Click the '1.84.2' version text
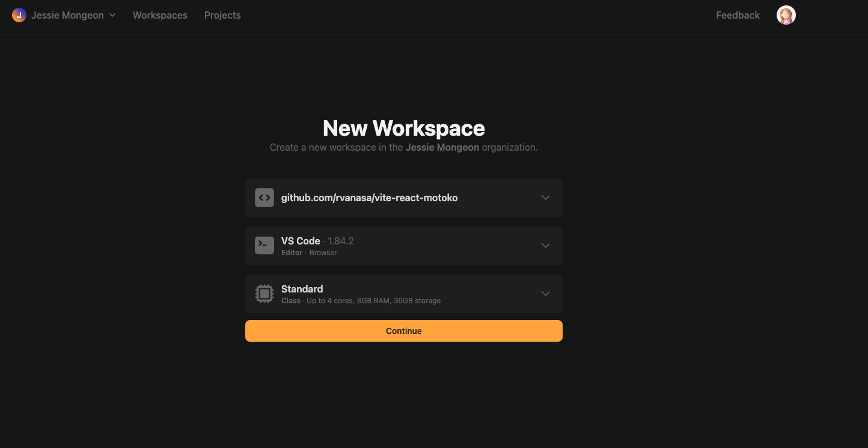 pos(340,241)
